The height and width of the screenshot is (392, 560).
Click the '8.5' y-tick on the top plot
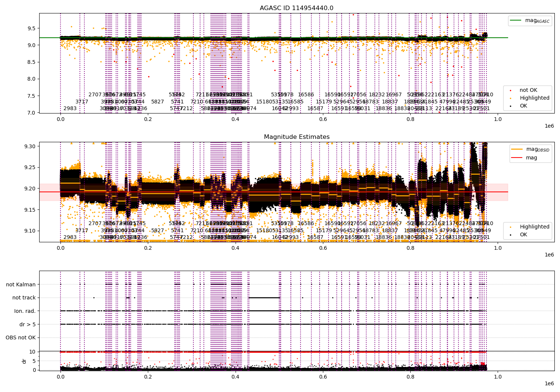click(x=31, y=62)
